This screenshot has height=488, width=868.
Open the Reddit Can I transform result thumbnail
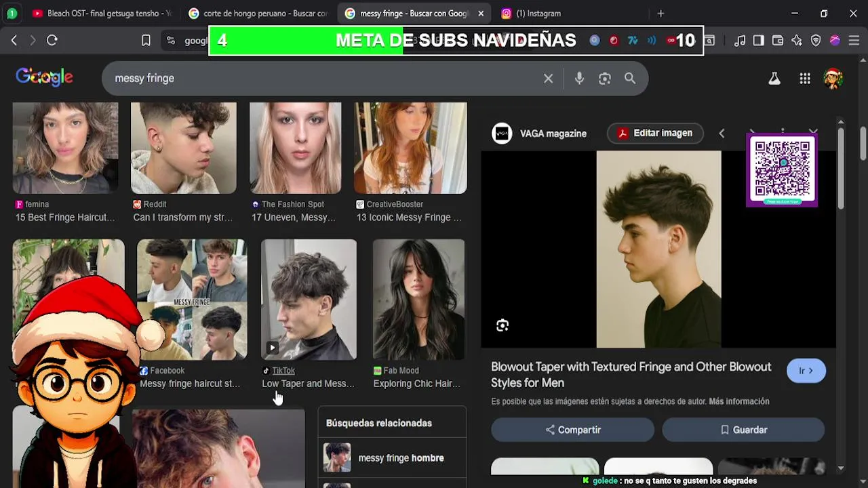(184, 148)
